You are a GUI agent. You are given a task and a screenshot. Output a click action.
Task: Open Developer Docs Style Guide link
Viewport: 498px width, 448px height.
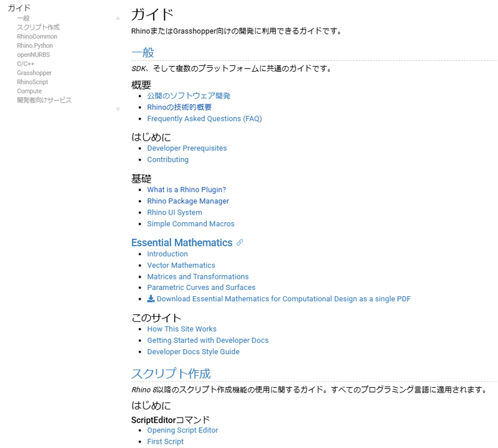point(193,352)
